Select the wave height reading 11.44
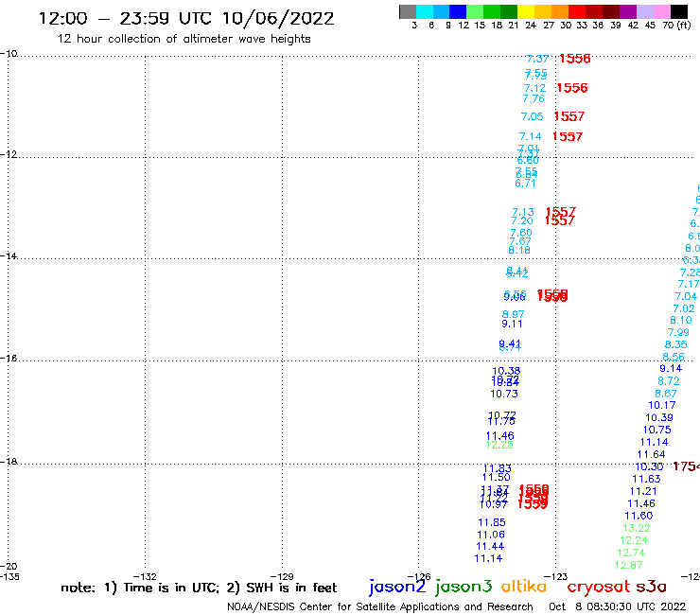The width and height of the screenshot is (700, 615). [490, 546]
